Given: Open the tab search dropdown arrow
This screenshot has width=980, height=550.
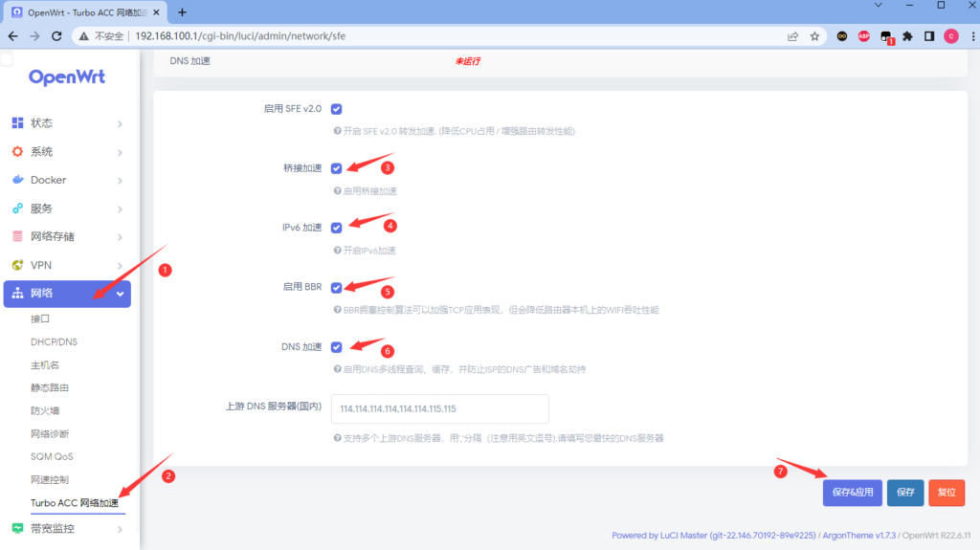Looking at the screenshot, I should click(x=879, y=5).
